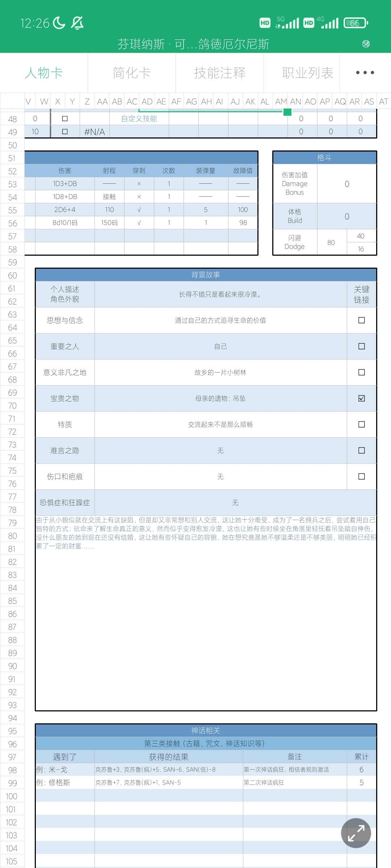Image resolution: width=391 pixels, height=868 pixels.
Task: Select the 第一次神话疯狂 note cell
Action: tap(295, 770)
